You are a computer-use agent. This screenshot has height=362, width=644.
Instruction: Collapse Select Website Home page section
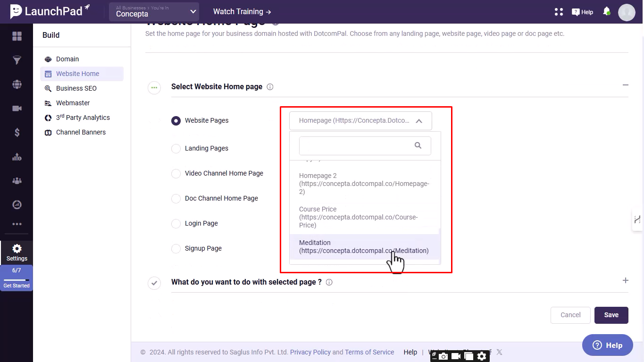pos(626,85)
